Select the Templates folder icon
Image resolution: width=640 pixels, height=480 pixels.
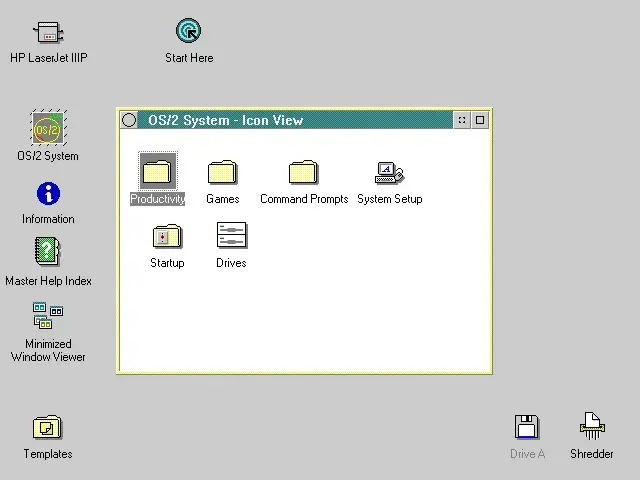(x=47, y=427)
